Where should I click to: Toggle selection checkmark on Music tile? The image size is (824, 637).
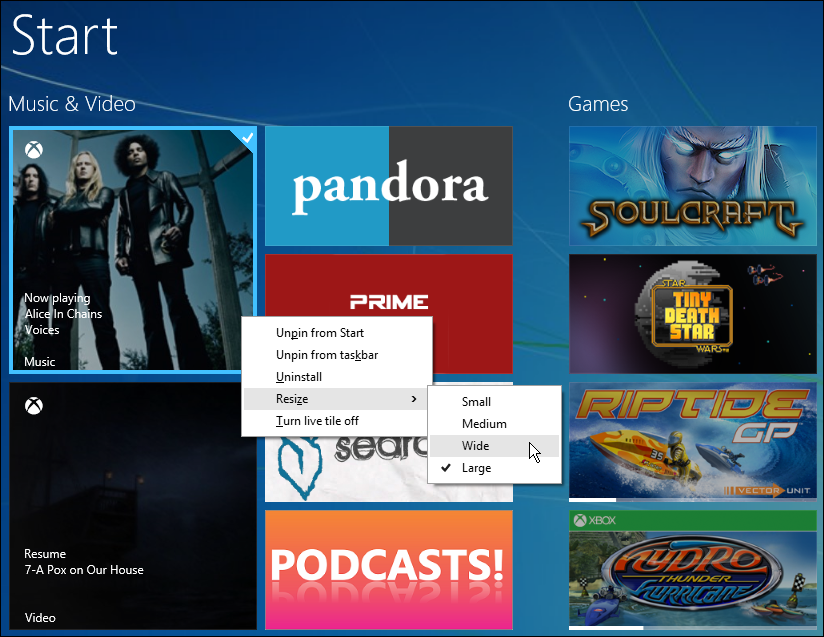(247, 138)
